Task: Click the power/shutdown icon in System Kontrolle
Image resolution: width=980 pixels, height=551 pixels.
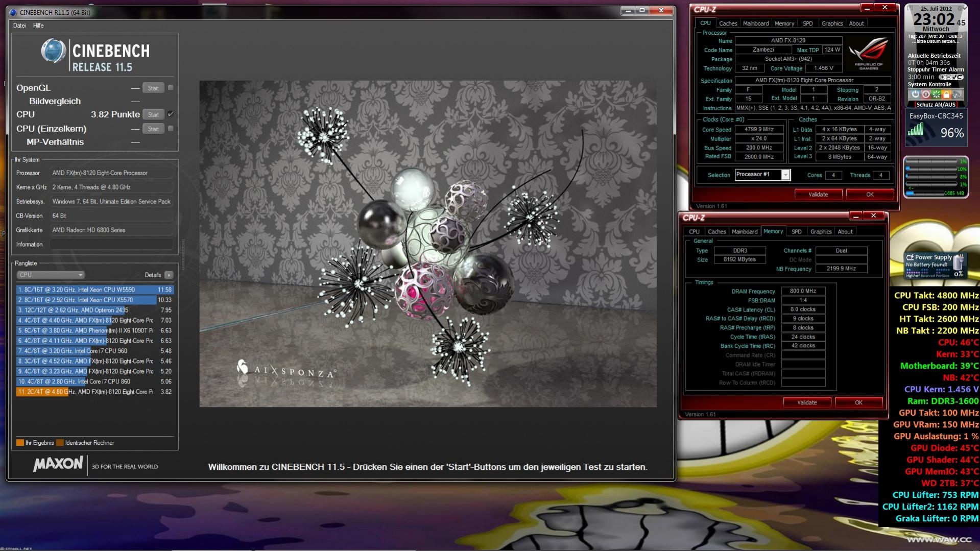Action: pos(915,94)
